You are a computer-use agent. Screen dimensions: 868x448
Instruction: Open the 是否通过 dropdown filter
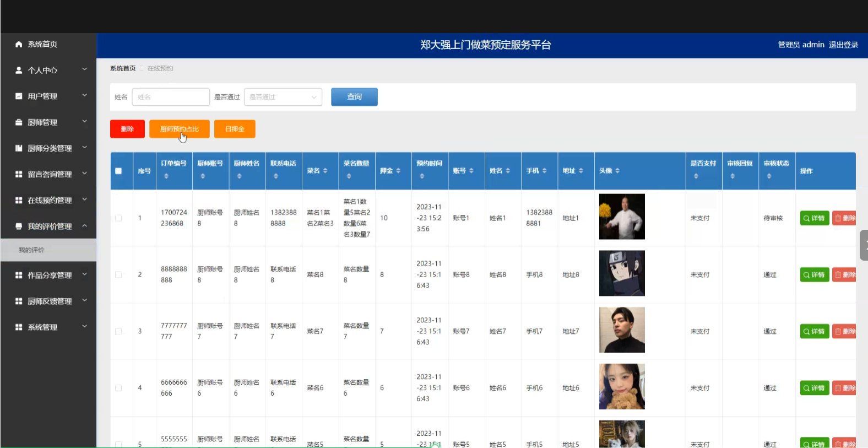click(x=283, y=97)
